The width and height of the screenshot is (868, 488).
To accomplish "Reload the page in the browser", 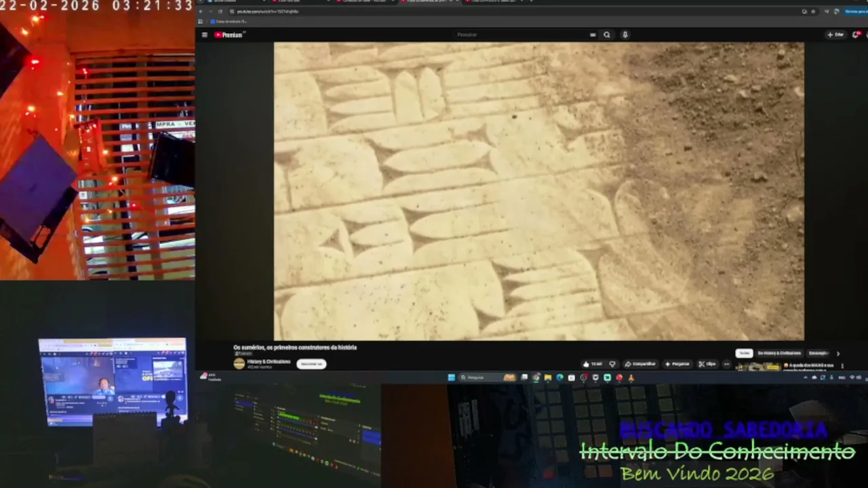I will pos(220,12).
